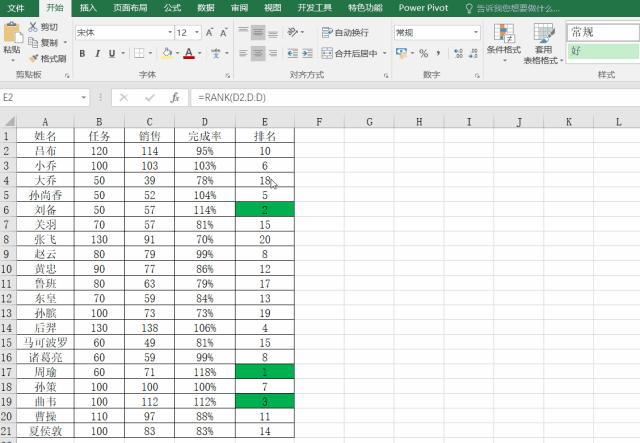Toggle Wrap Text (自动换行)
Image resolution: width=640 pixels, height=443 pixels.
(345, 32)
